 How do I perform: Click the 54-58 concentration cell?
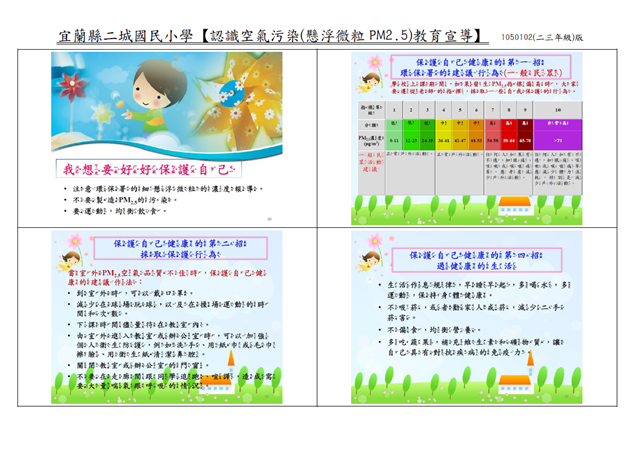click(493, 140)
